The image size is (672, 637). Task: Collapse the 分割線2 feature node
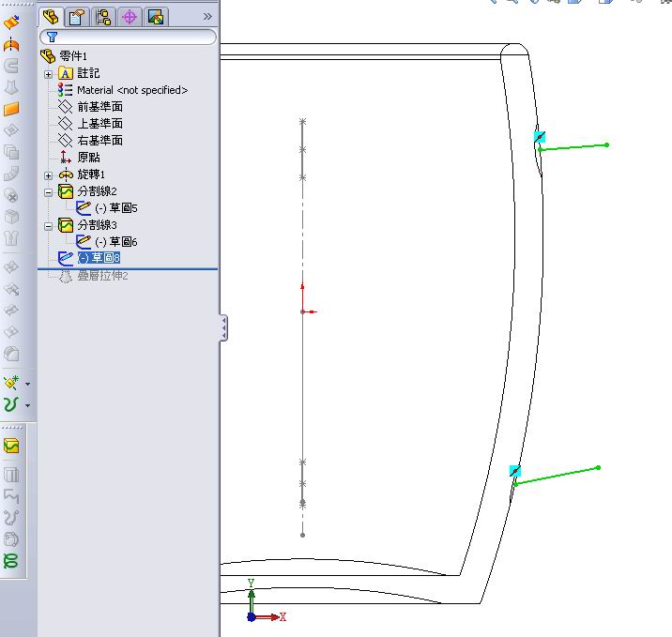[49, 192]
